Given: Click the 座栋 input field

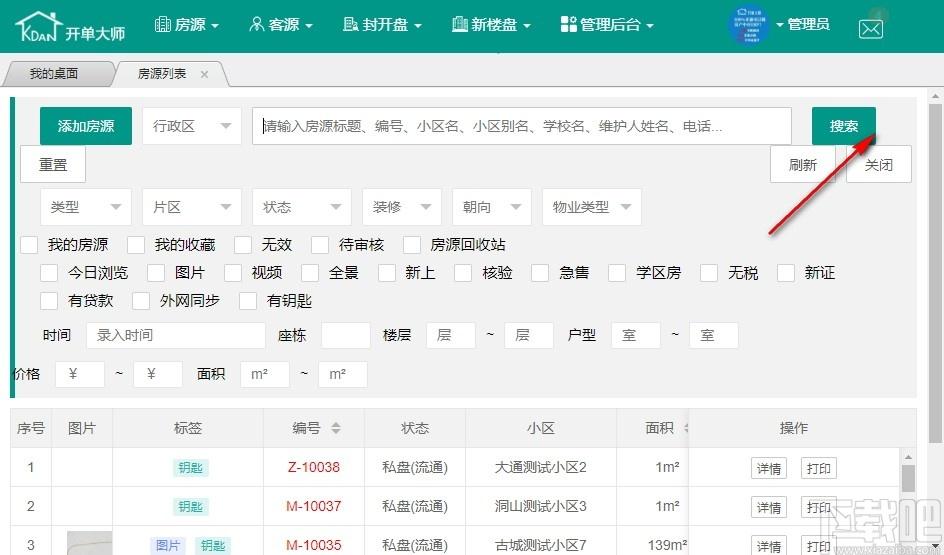Looking at the screenshot, I should point(346,335).
